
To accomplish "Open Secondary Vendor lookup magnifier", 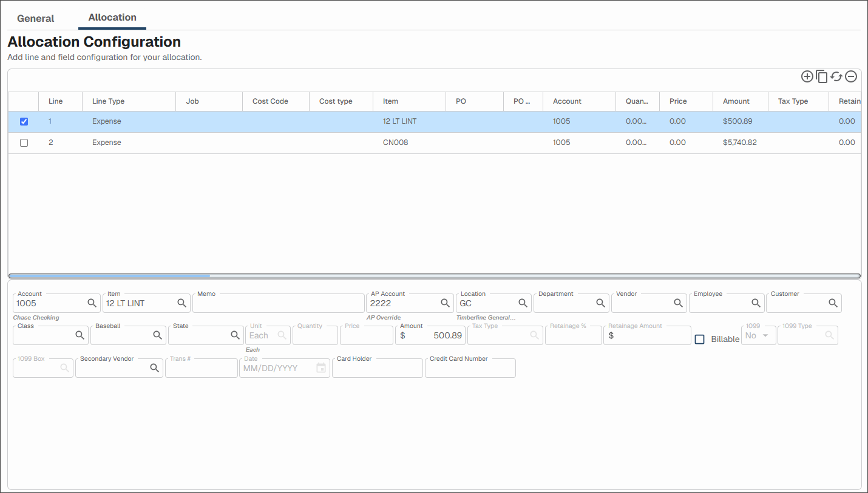I will (154, 367).
